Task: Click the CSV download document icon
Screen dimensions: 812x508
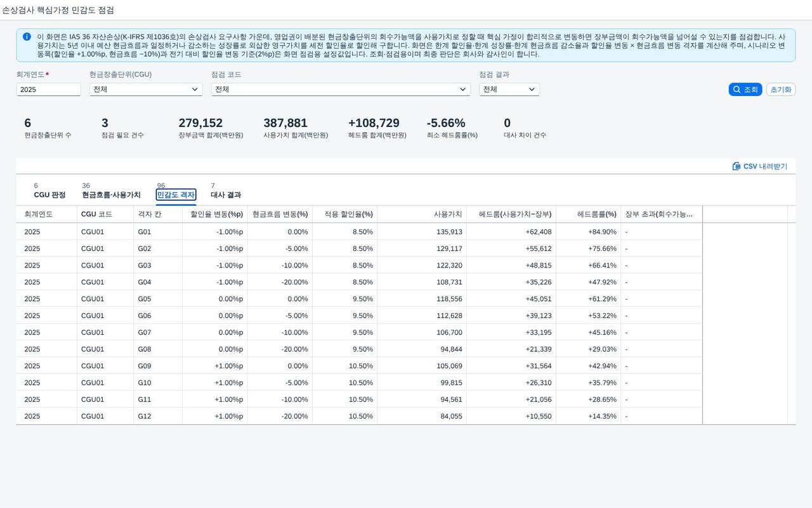Action: click(737, 166)
